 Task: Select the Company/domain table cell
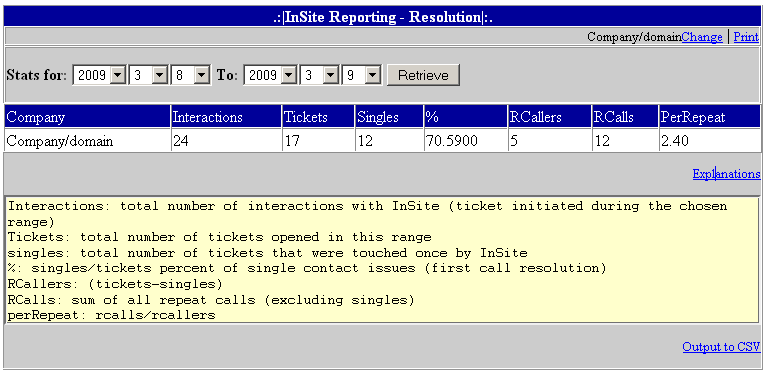point(87,141)
